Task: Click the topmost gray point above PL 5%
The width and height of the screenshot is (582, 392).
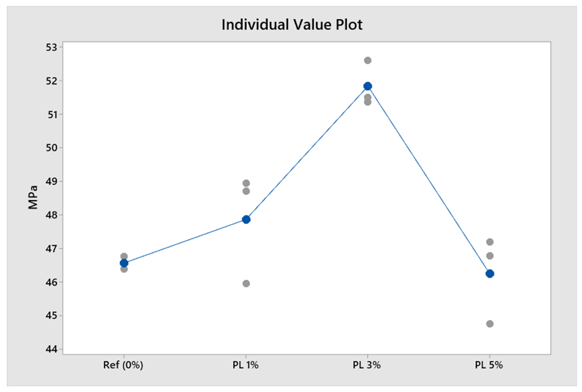Action: (490, 242)
